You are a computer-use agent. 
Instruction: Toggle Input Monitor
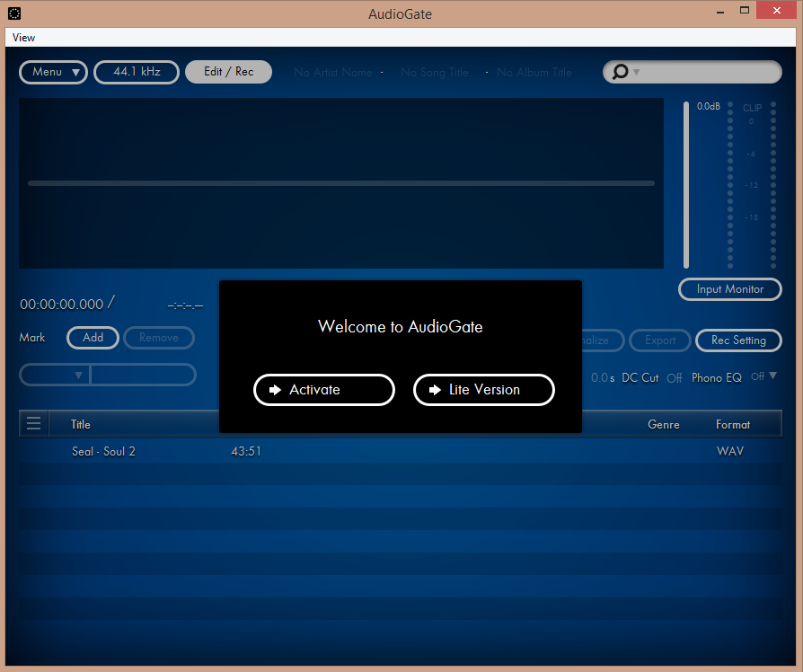[729, 289]
